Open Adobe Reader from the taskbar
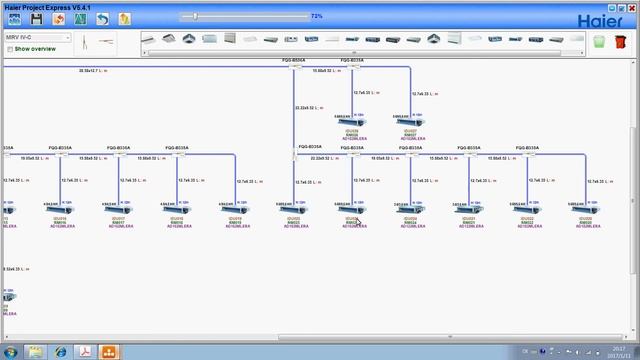Viewport: 640px width, 360px height. (85, 352)
